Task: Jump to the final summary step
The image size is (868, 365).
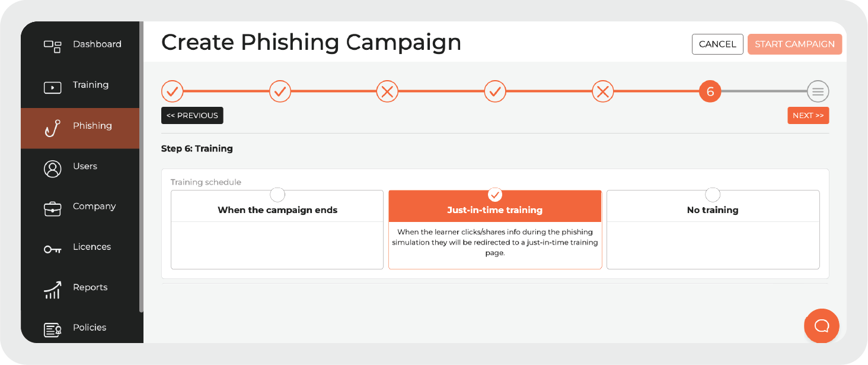Action: click(x=818, y=91)
